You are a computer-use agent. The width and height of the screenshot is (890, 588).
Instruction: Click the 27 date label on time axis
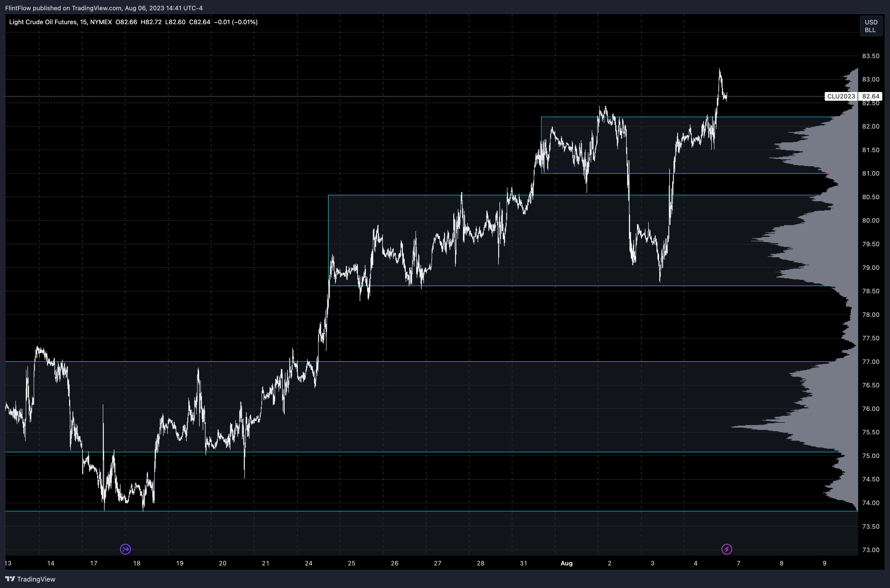point(438,563)
